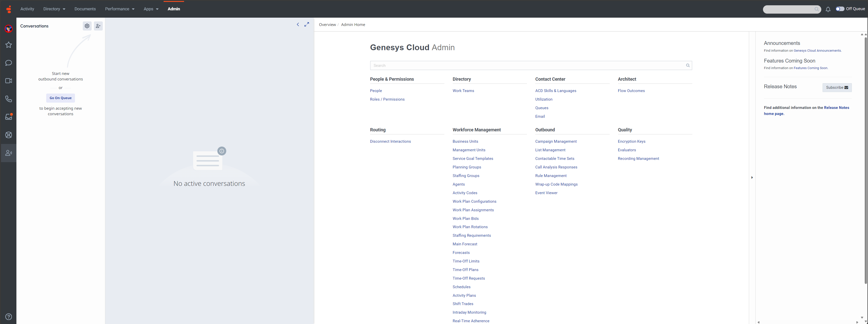The height and width of the screenshot is (324, 868).
Task: Expand the conversation panel to fullscreen
Action: 307,24
